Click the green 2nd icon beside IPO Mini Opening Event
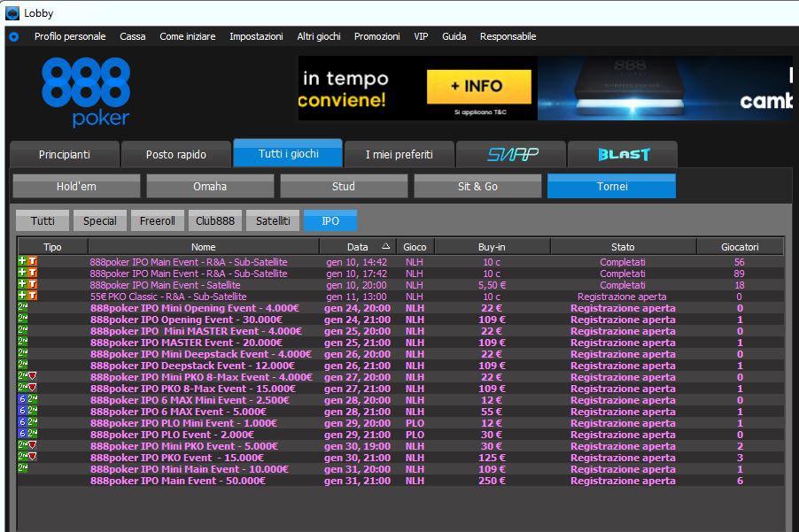The height and width of the screenshot is (532, 799). (22, 307)
